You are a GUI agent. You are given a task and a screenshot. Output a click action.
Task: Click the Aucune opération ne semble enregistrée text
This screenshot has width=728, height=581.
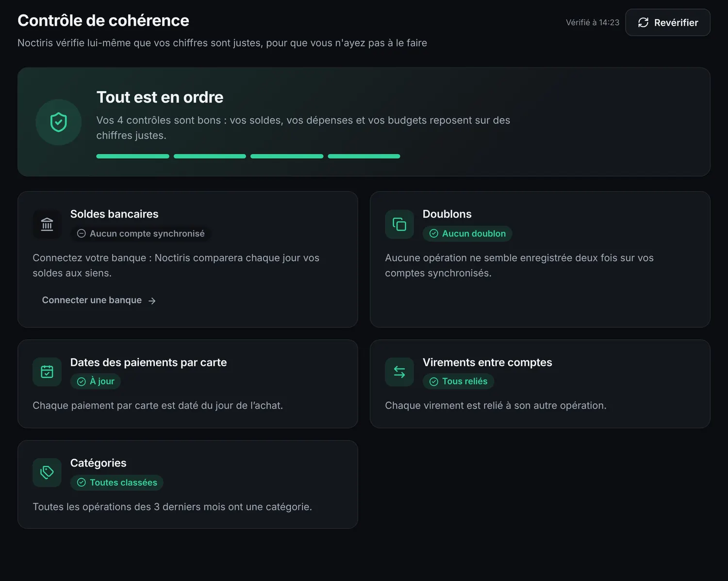coord(519,266)
